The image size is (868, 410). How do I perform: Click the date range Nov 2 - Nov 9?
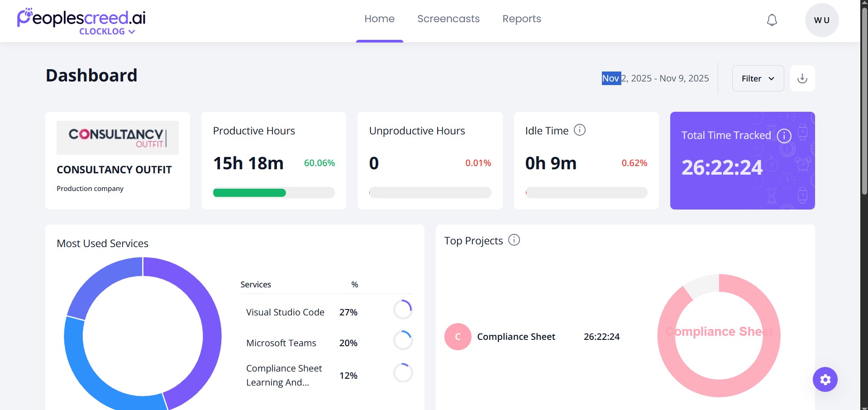click(x=655, y=78)
